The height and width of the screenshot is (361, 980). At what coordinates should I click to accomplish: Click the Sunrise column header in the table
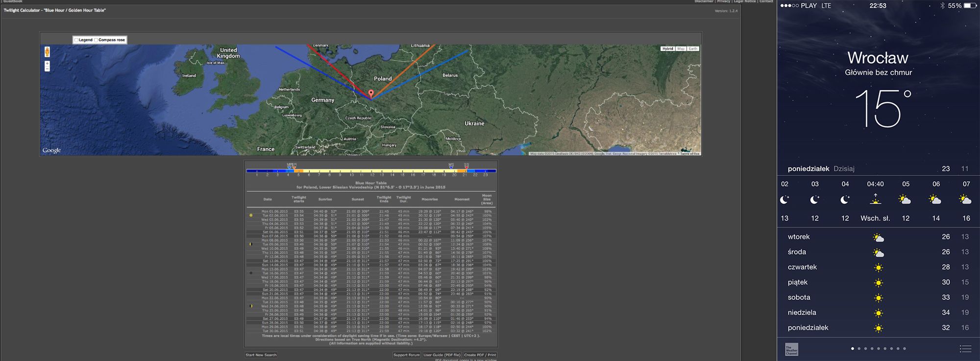(325, 199)
